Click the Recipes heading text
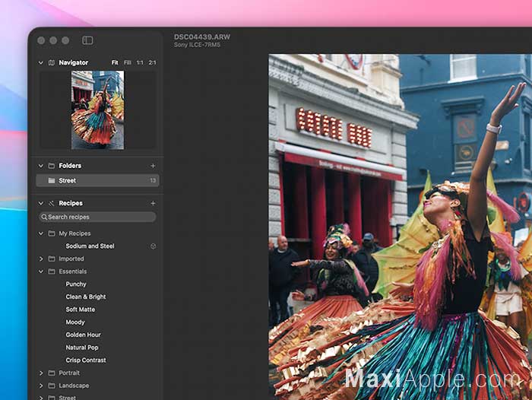The image size is (532, 400). (x=71, y=203)
